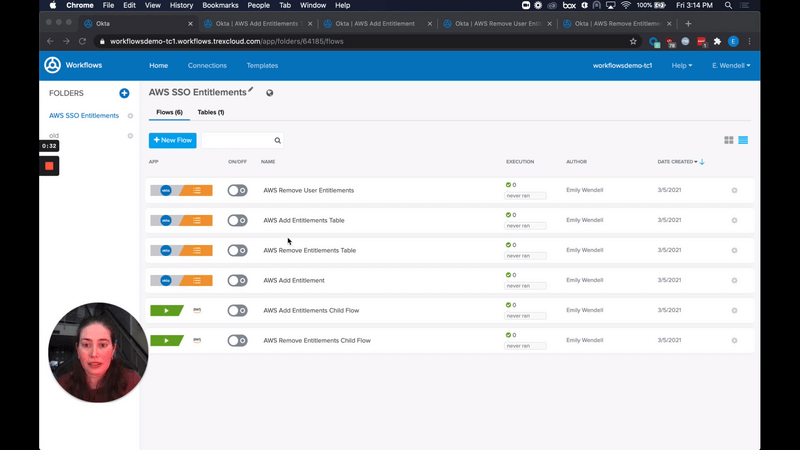Open gear options for AWS SSO Entitlements folder
800x450 pixels.
[130, 116]
